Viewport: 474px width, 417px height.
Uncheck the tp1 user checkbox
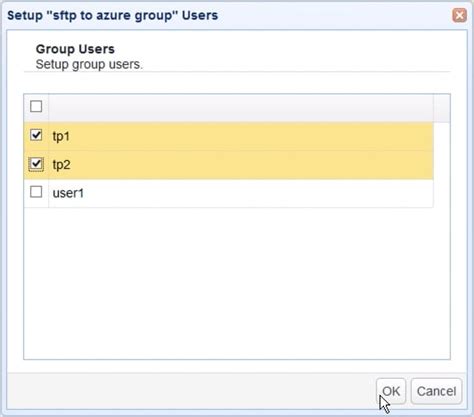coord(36,135)
